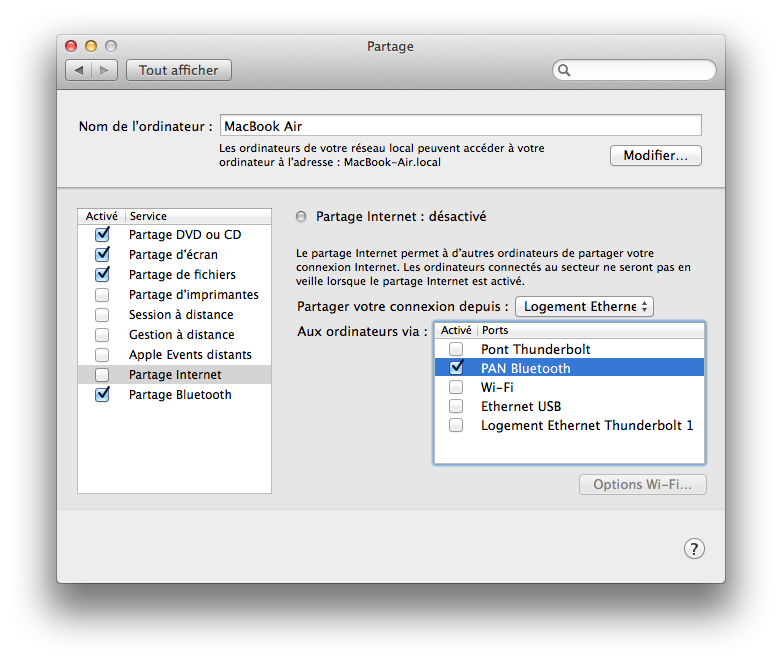The width and height of the screenshot is (782, 662).
Task: Open help with the question mark button
Action: click(x=694, y=549)
